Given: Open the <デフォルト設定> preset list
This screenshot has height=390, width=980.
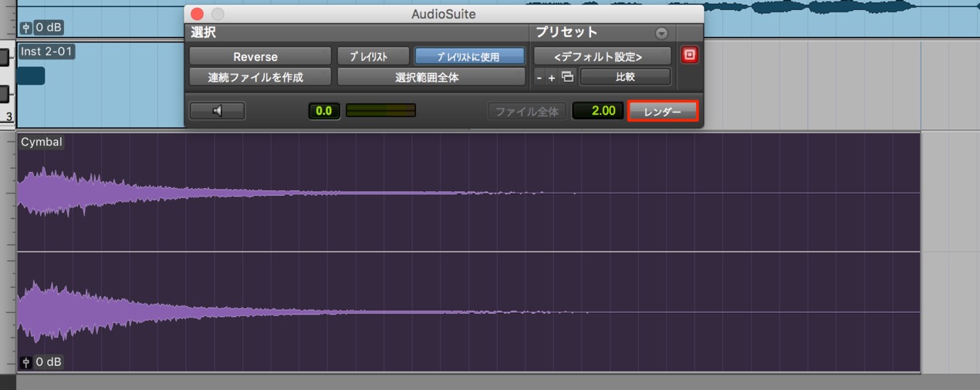Looking at the screenshot, I should [602, 56].
